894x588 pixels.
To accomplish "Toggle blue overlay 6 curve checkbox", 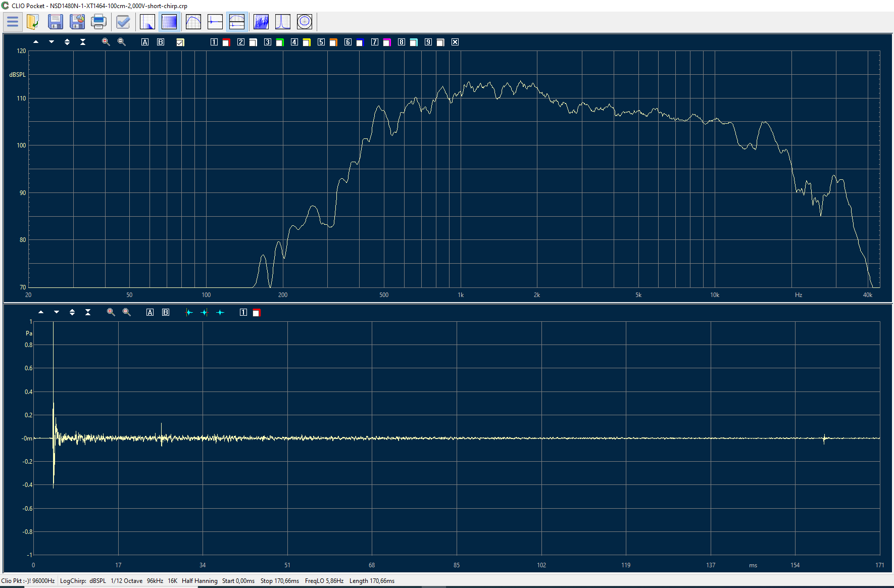I will coord(360,42).
